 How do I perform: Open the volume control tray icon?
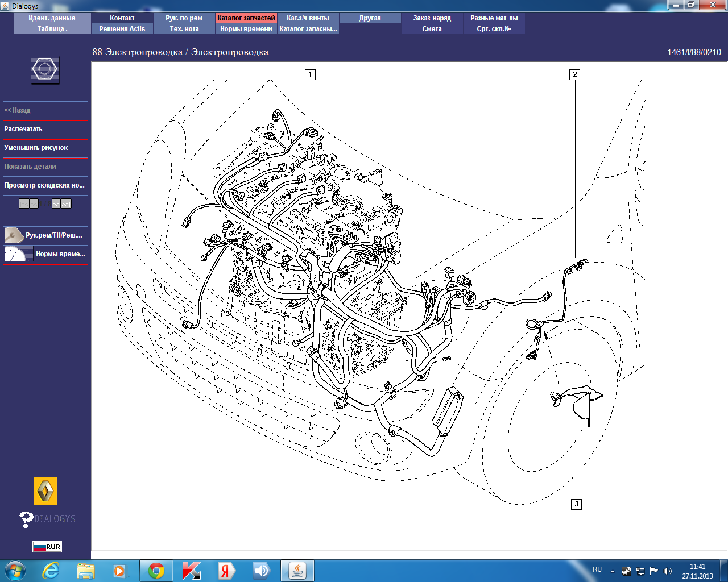click(x=667, y=571)
